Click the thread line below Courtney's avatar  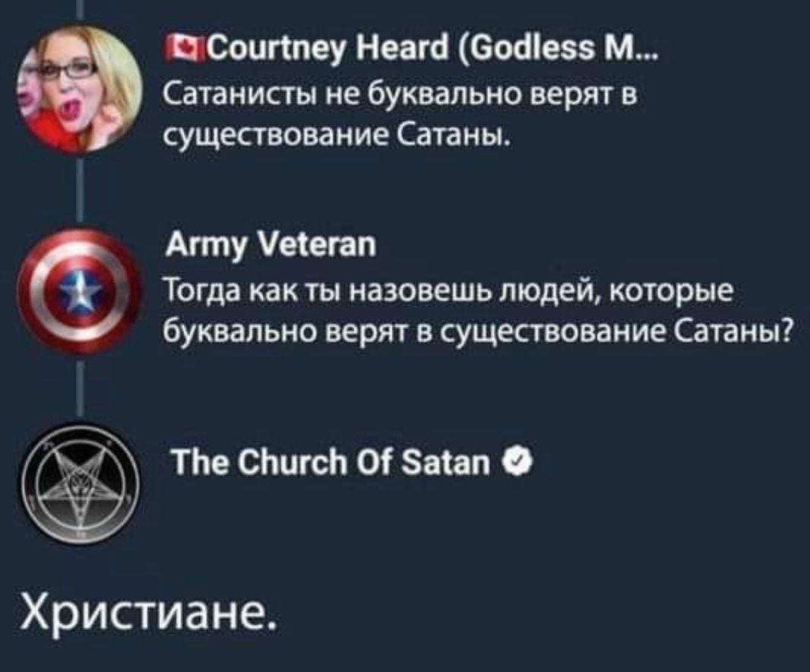click(x=80, y=193)
